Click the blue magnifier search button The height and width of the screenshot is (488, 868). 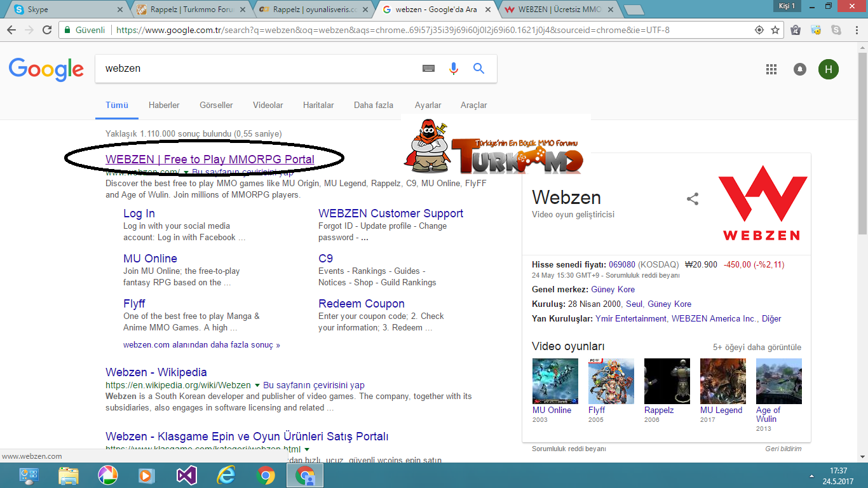coord(479,69)
